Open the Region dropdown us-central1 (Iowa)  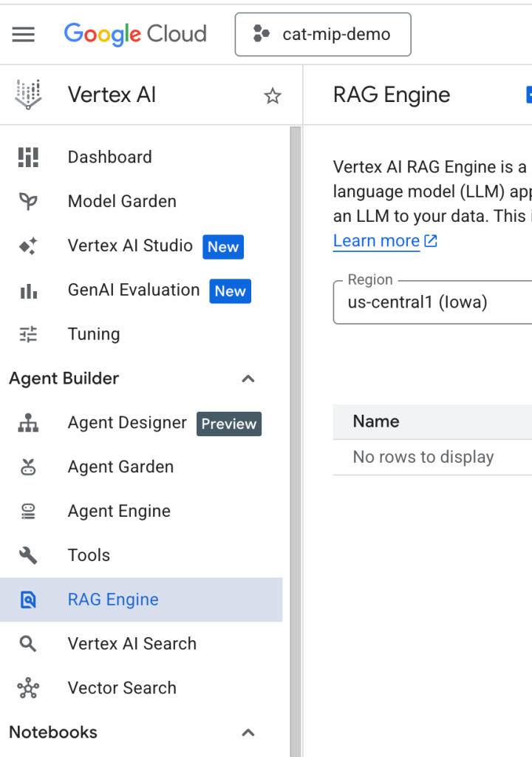click(x=432, y=302)
